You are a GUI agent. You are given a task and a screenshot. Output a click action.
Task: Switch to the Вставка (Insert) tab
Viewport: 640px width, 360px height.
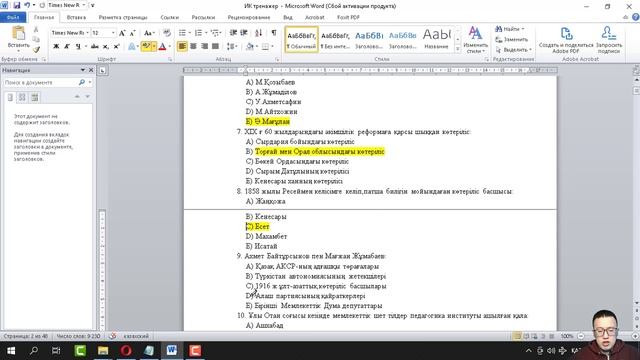pyautogui.click(x=76, y=18)
